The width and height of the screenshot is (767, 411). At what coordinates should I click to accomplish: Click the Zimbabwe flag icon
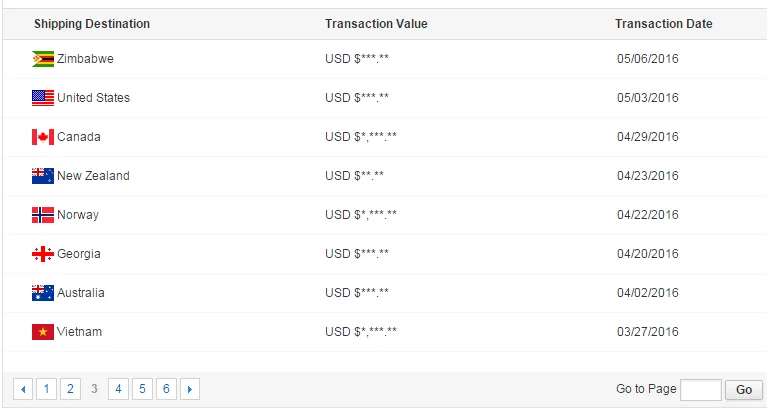[x=43, y=59]
